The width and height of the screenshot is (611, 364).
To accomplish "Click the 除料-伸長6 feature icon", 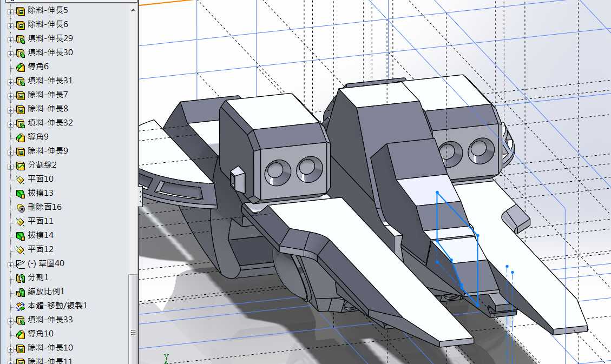I will (x=20, y=25).
